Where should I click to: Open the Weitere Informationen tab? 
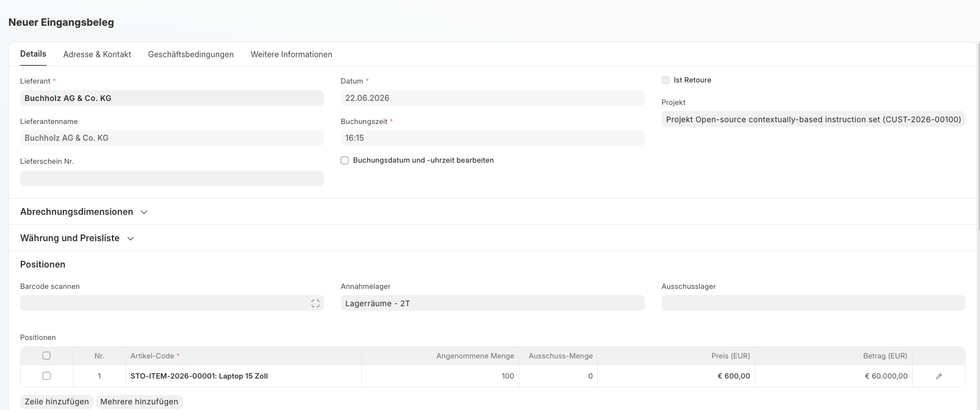pyautogui.click(x=291, y=54)
